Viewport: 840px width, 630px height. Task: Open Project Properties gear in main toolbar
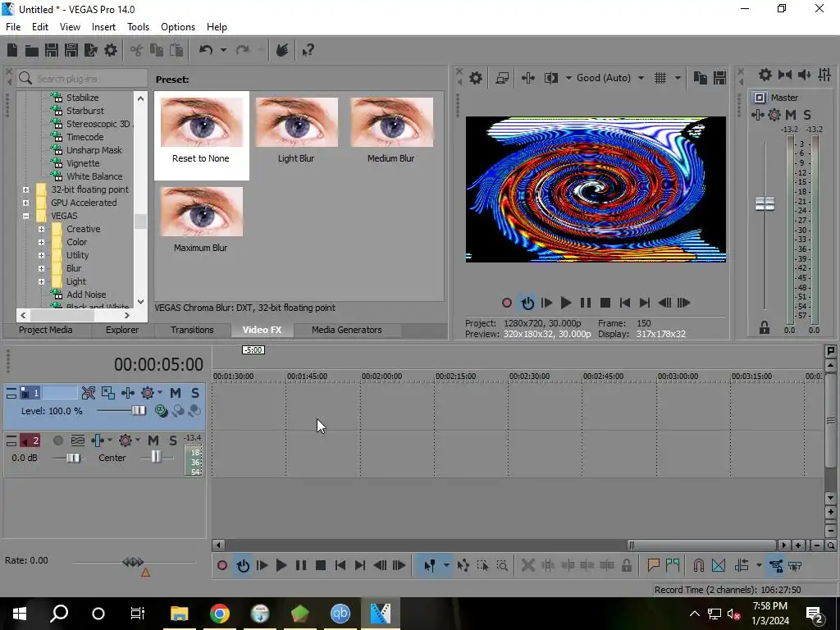pos(111,50)
